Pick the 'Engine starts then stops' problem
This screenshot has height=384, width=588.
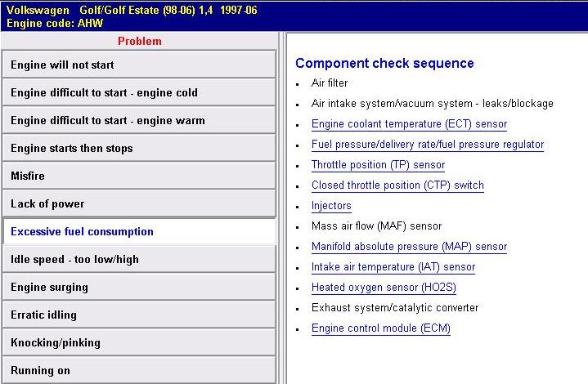(x=139, y=149)
